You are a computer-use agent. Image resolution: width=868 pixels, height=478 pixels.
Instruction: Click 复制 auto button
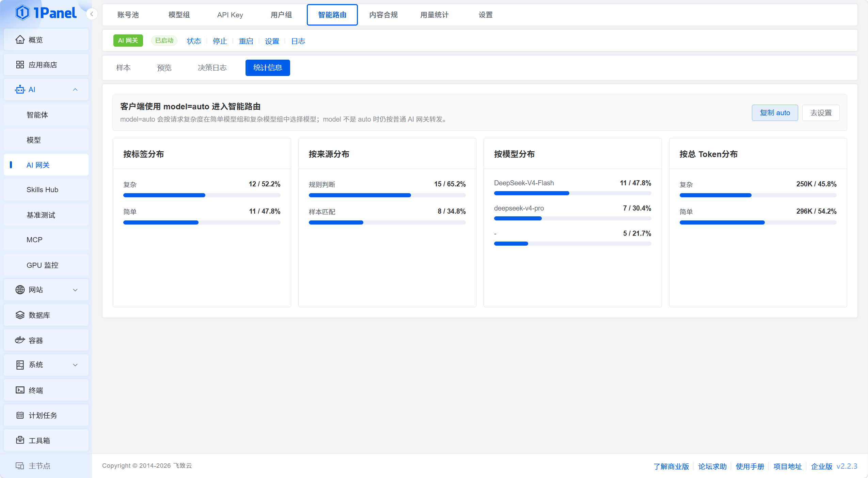coord(775,113)
